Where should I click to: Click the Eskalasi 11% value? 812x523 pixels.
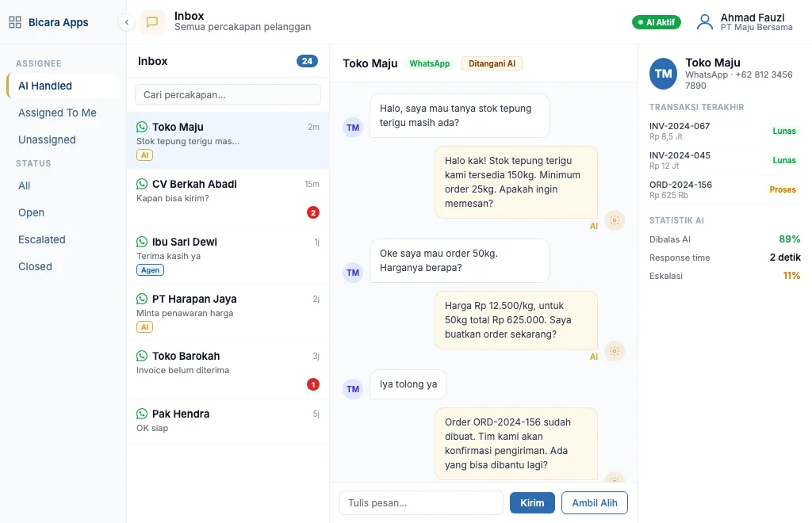[791, 276]
